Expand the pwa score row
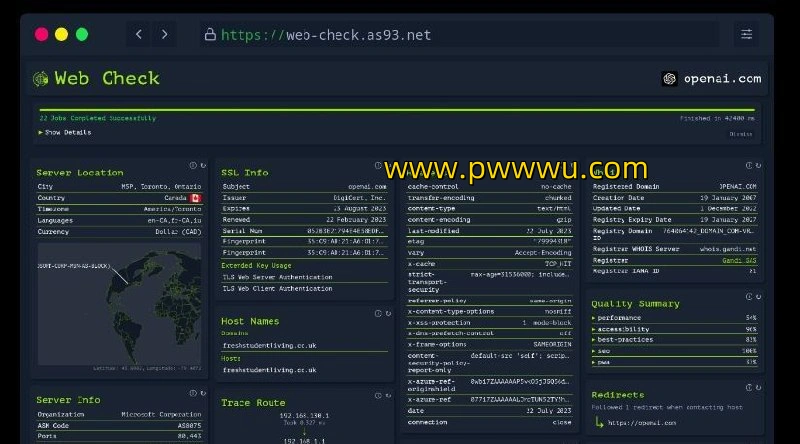Screen dimensions: 800x444 pyautogui.click(x=674, y=362)
